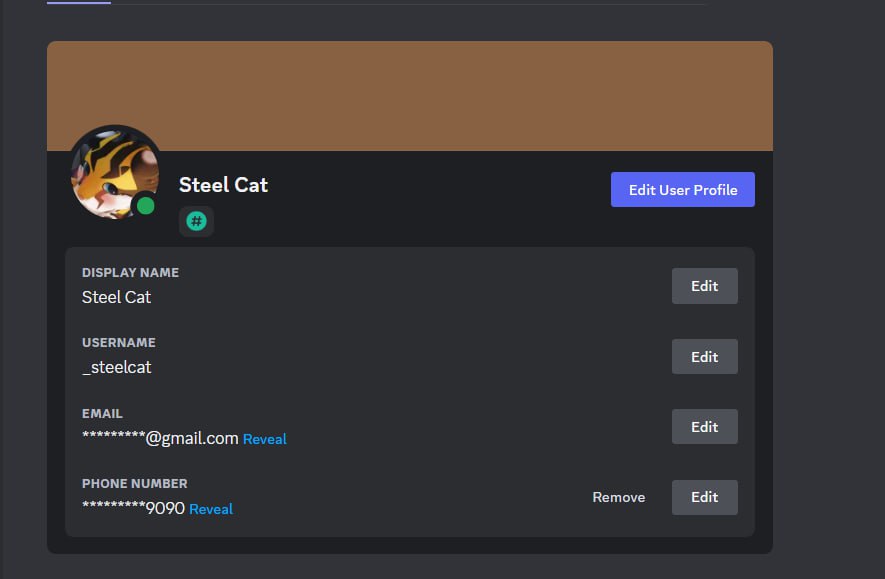Screen dimensions: 885x579
Task: Click the Edit User Profile button
Action: pos(682,190)
